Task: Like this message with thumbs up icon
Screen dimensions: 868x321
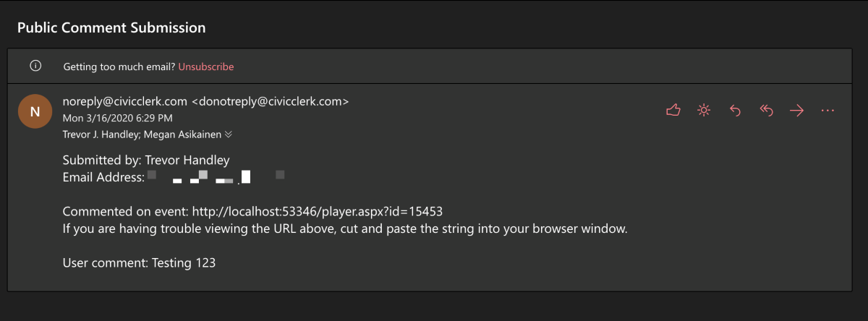Action: (673, 111)
